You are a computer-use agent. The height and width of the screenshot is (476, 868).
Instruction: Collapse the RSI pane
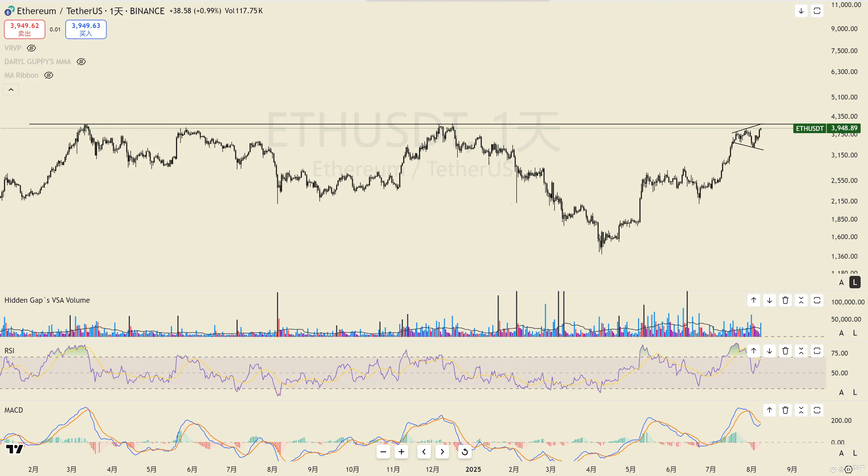pyautogui.click(x=801, y=351)
